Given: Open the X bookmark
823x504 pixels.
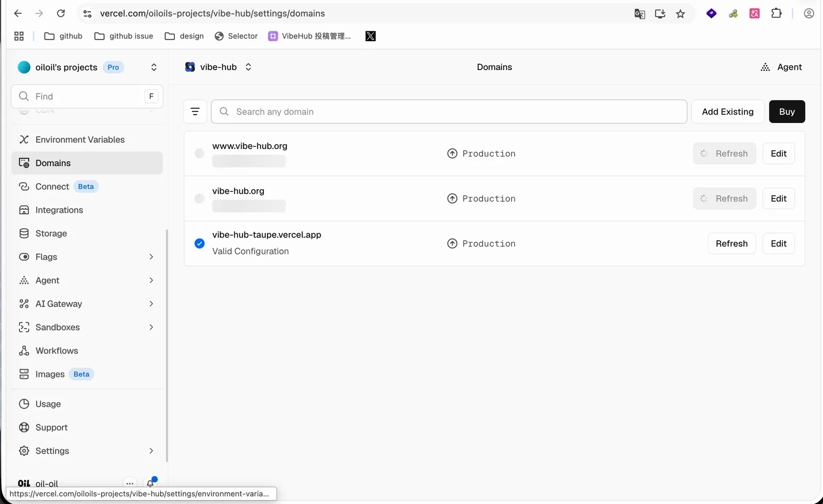Looking at the screenshot, I should [x=370, y=36].
